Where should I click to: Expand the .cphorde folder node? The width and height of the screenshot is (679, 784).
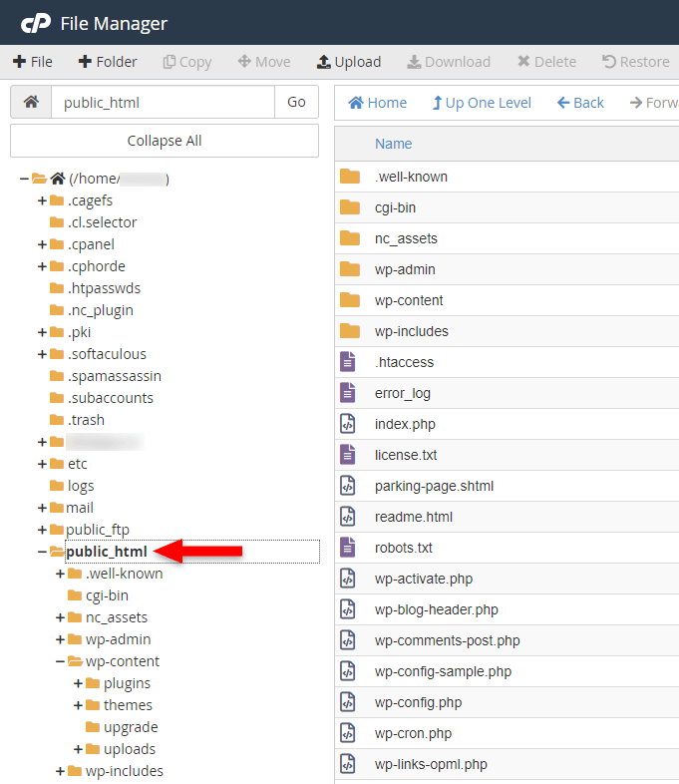click(x=42, y=266)
